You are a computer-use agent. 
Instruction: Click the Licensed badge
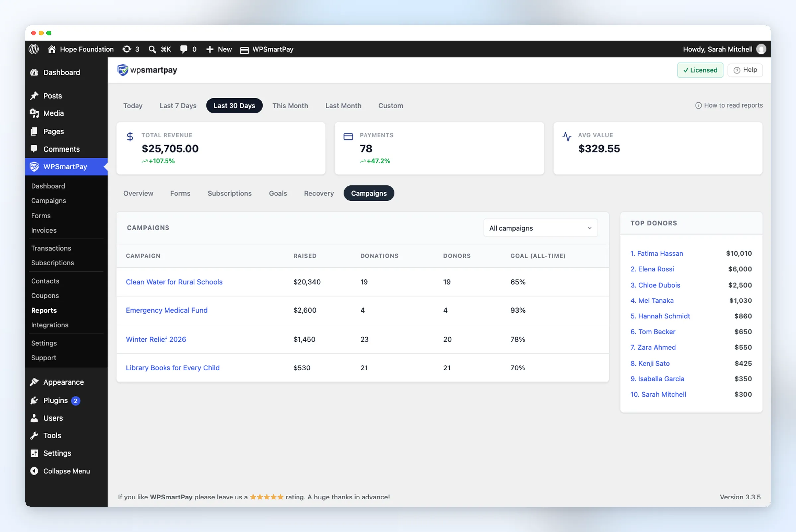(x=700, y=70)
